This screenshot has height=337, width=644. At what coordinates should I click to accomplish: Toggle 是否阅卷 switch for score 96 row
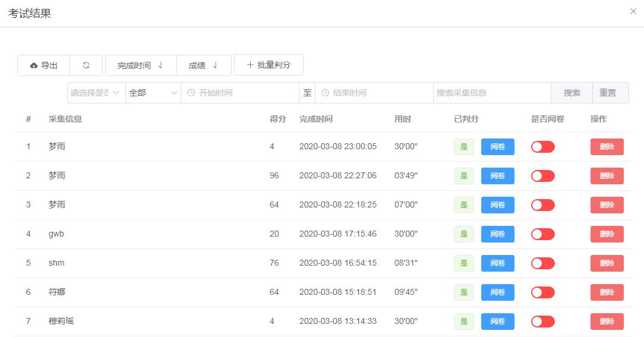coord(542,176)
